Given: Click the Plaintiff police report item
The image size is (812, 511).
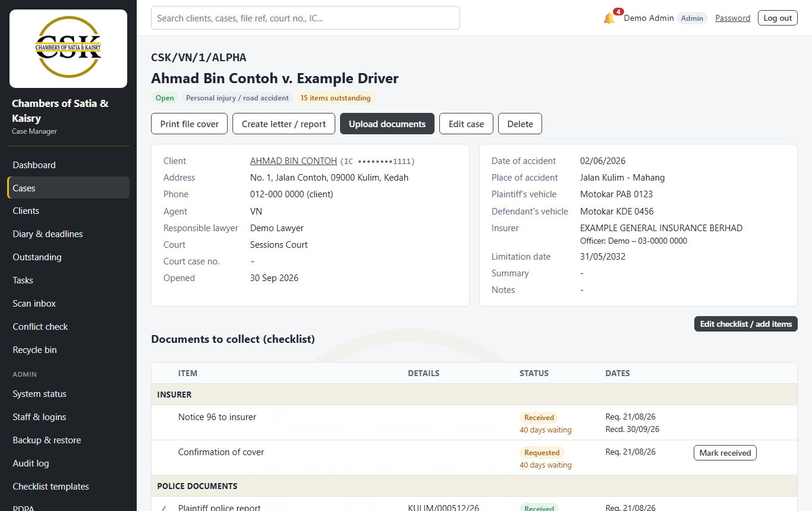Looking at the screenshot, I should coord(219,508).
